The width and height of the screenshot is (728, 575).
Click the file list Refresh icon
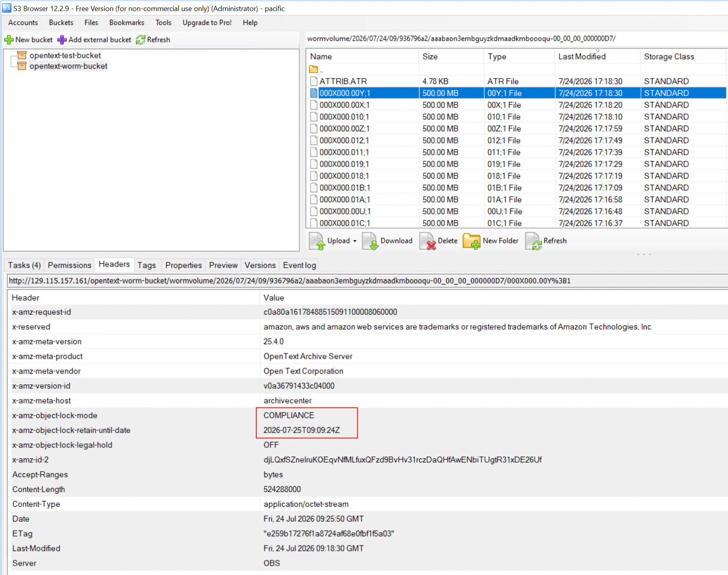534,241
